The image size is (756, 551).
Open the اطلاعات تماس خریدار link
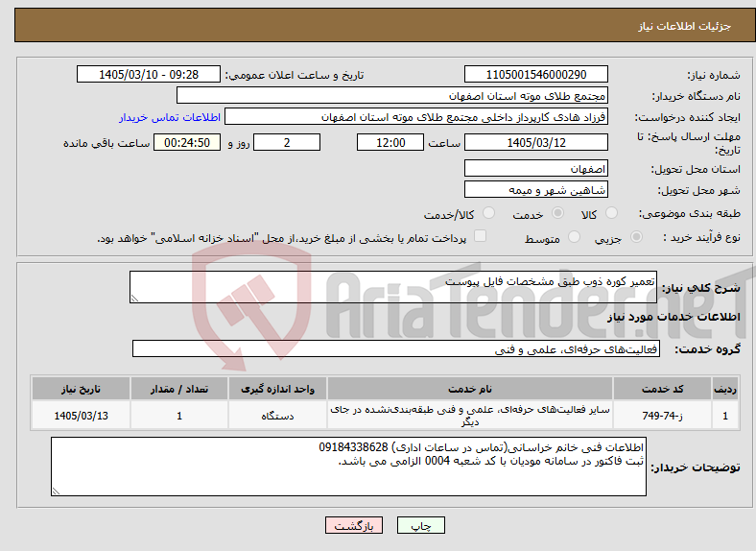point(170,117)
